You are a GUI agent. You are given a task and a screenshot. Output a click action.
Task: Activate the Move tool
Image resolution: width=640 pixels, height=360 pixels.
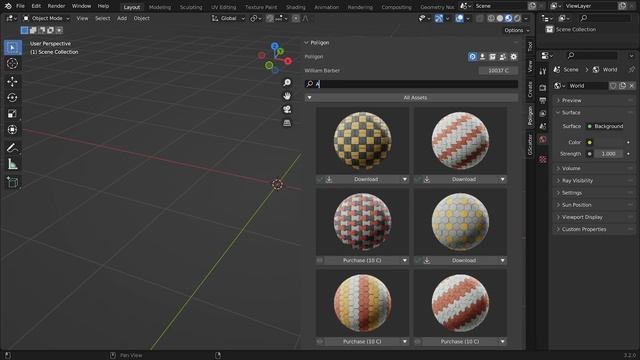(x=12, y=82)
